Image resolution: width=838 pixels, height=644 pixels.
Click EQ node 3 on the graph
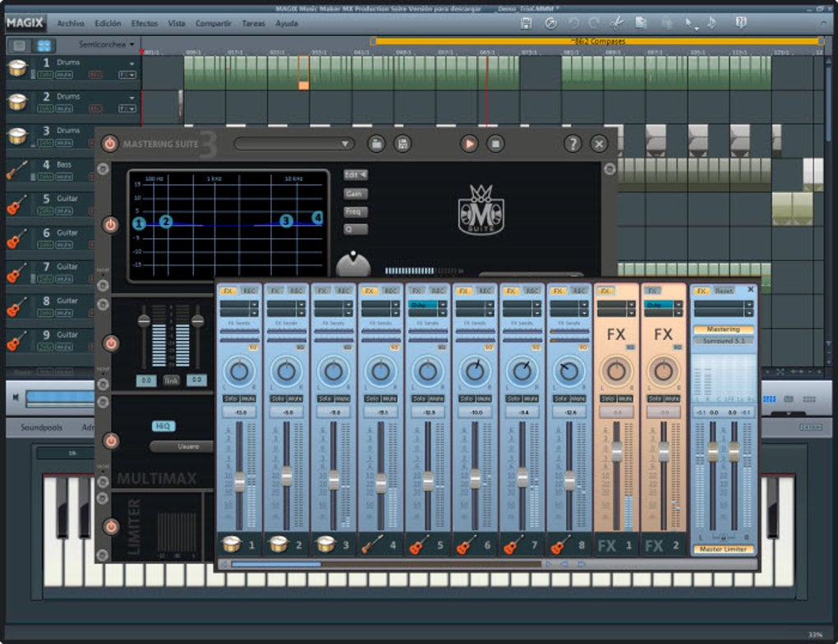pos(286,221)
